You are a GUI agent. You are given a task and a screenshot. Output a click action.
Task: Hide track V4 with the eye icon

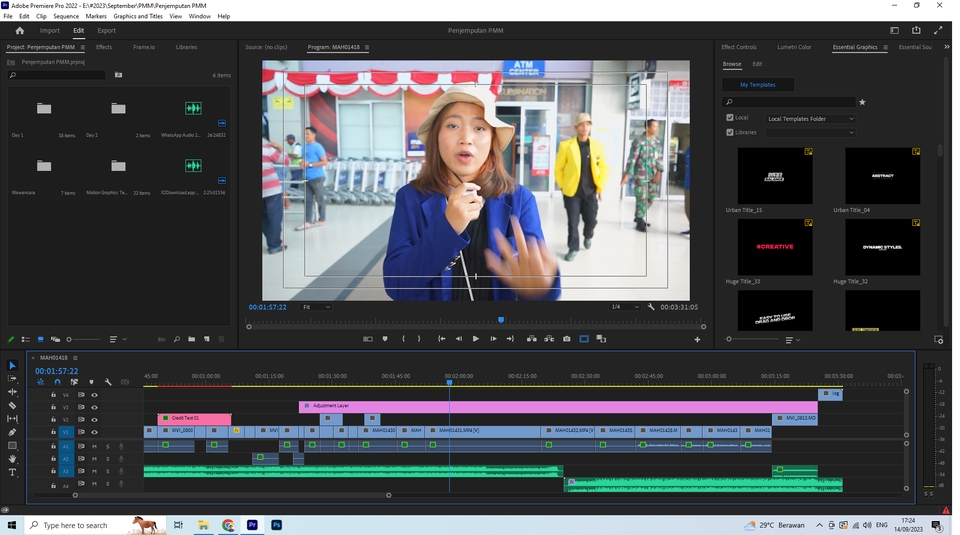[94, 395]
